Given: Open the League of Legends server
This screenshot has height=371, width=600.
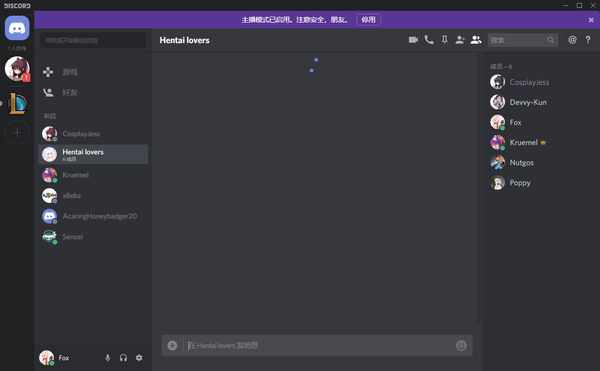Looking at the screenshot, I should point(17,104).
